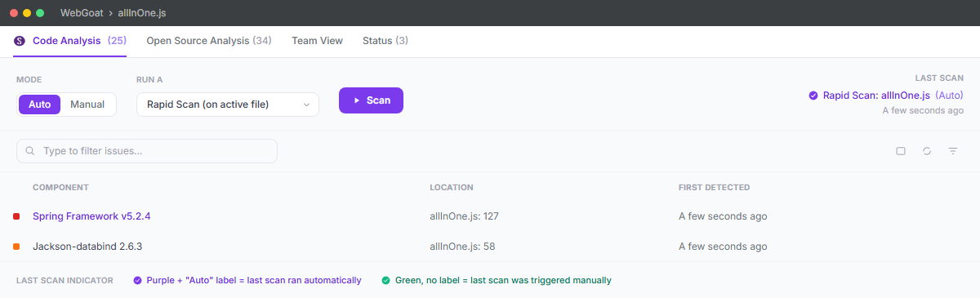Click the green manual-scan legend checkmark icon
This screenshot has height=298, width=980.
(x=385, y=280)
